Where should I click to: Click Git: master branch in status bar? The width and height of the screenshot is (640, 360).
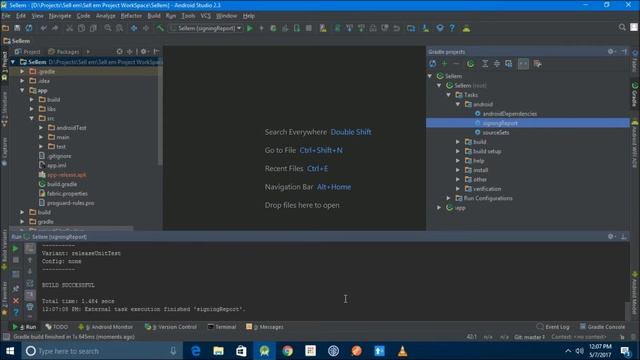[x=529, y=337]
